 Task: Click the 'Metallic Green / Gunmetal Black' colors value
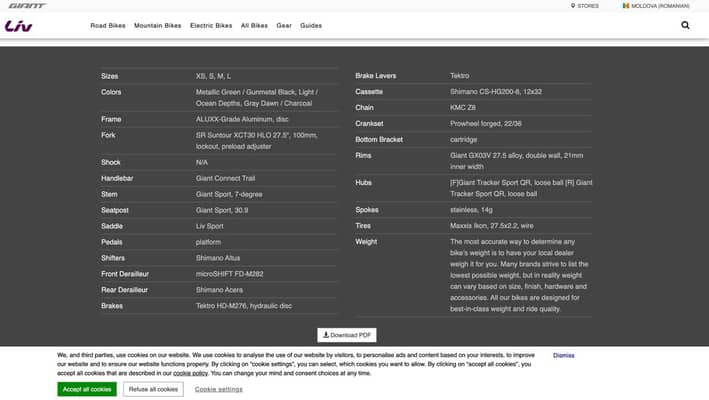pyautogui.click(x=256, y=97)
